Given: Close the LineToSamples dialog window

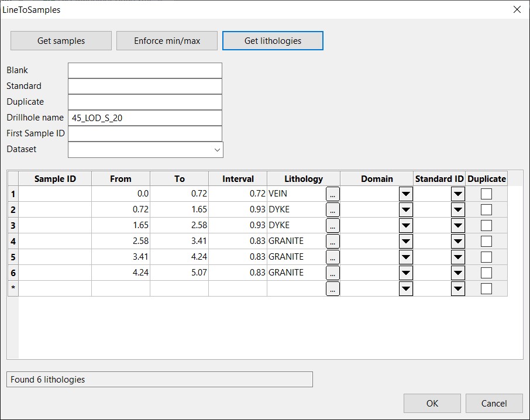Looking at the screenshot, I should click(x=516, y=9).
